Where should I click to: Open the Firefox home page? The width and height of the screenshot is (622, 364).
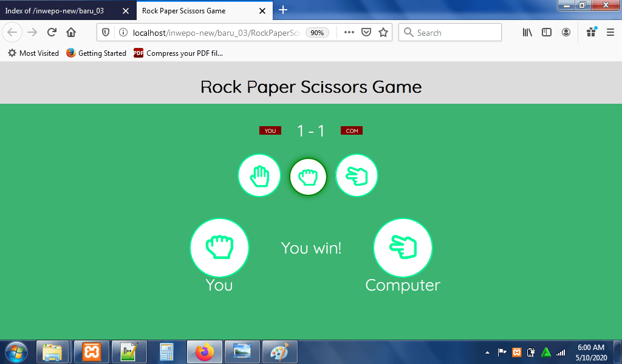click(71, 33)
